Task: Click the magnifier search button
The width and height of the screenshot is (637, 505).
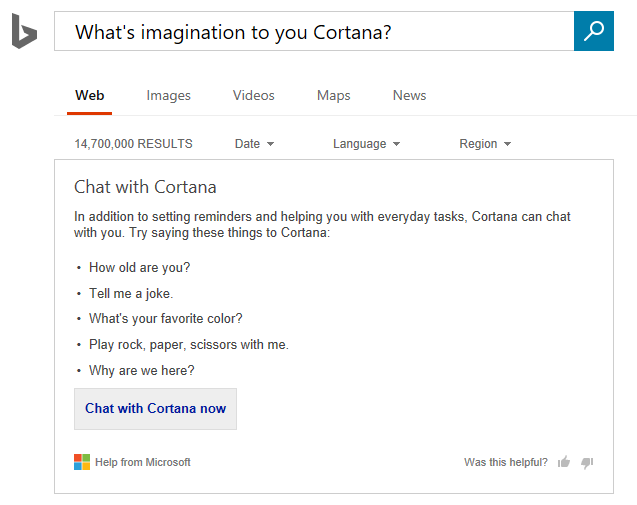Action: (593, 32)
